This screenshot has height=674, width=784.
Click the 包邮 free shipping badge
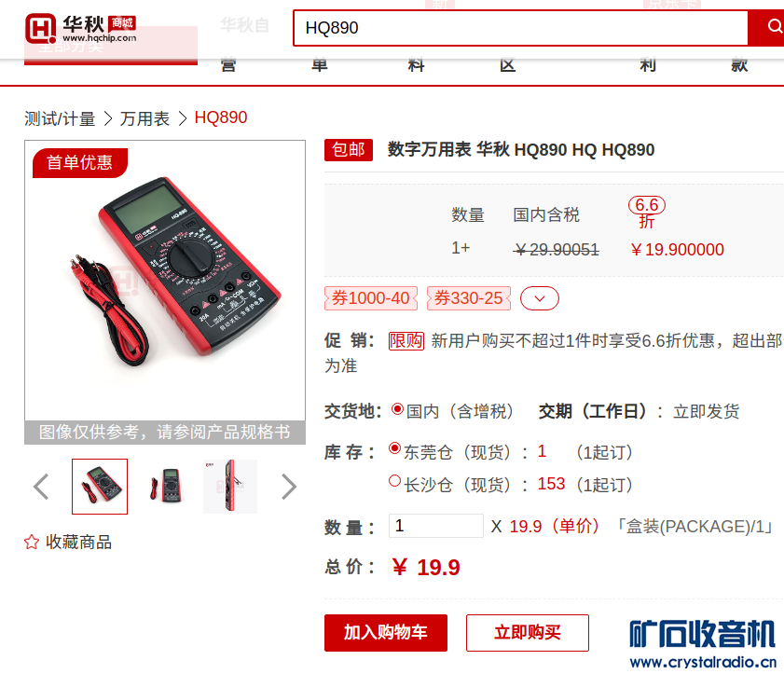coord(349,150)
